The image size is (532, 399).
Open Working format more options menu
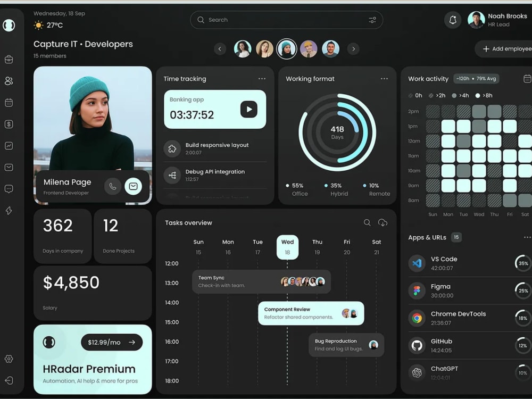[x=384, y=79]
